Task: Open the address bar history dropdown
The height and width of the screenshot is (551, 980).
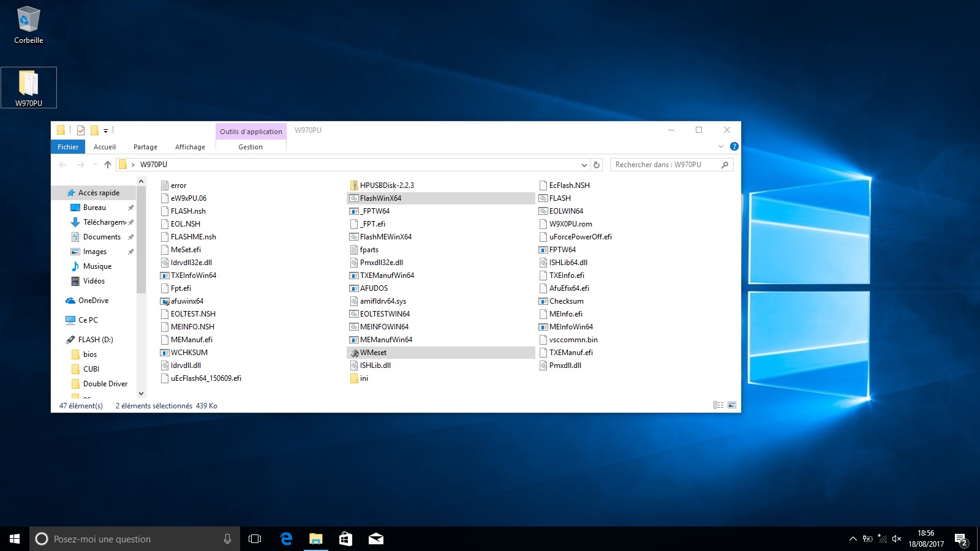Action: point(584,165)
